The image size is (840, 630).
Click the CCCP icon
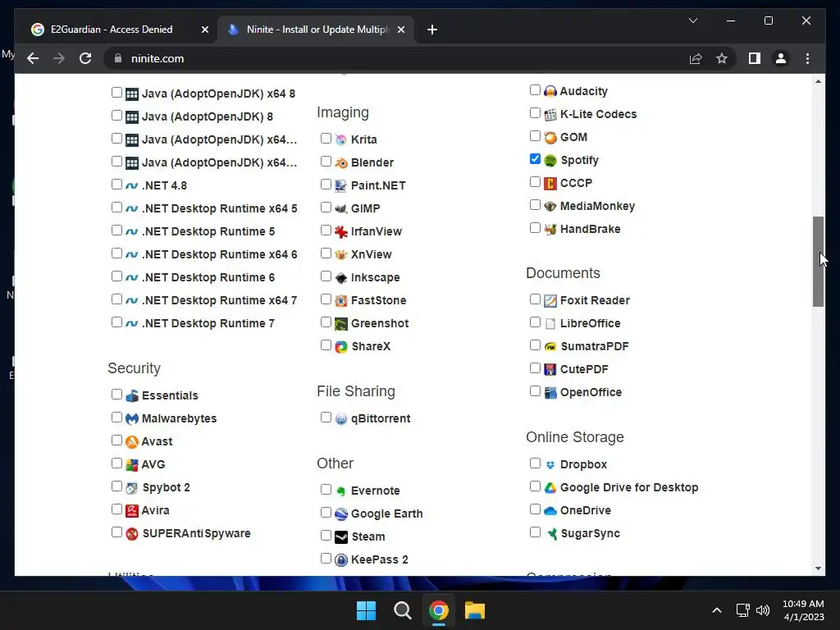click(550, 183)
